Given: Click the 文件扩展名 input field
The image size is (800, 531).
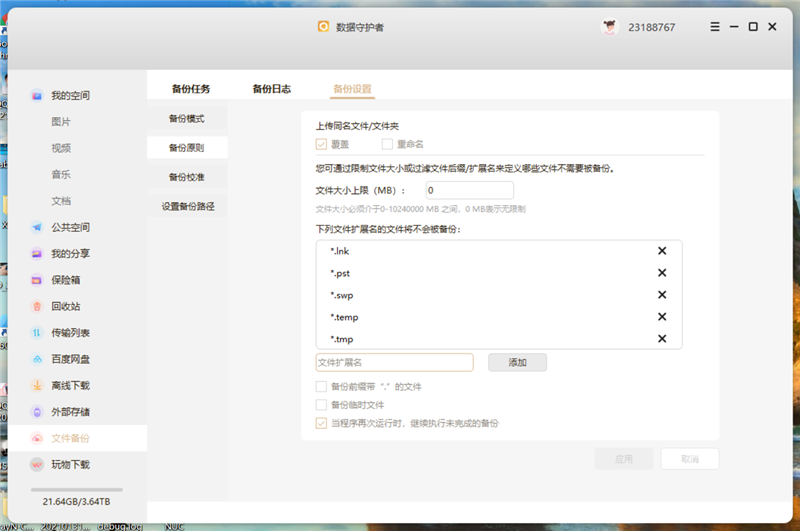Looking at the screenshot, I should coord(394,362).
